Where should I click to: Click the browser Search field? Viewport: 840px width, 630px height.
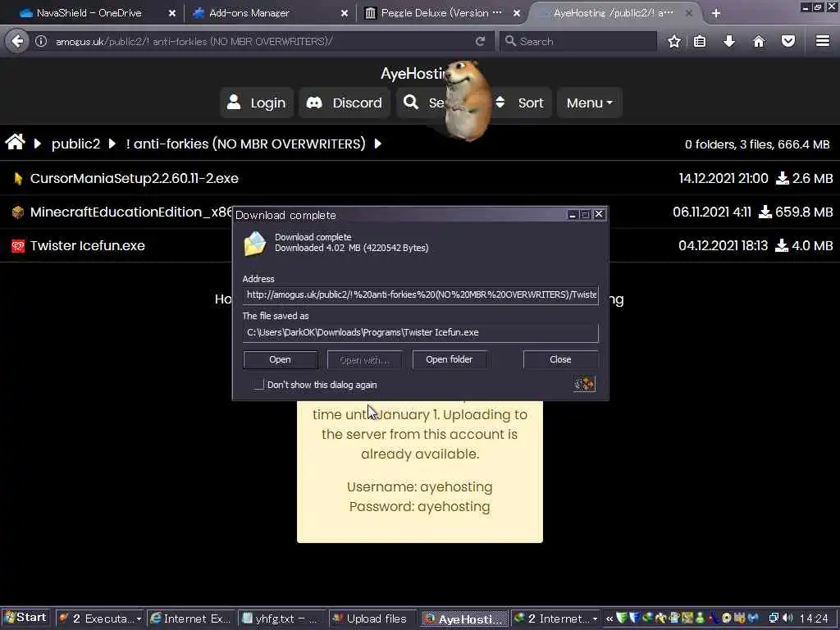pyautogui.click(x=578, y=41)
